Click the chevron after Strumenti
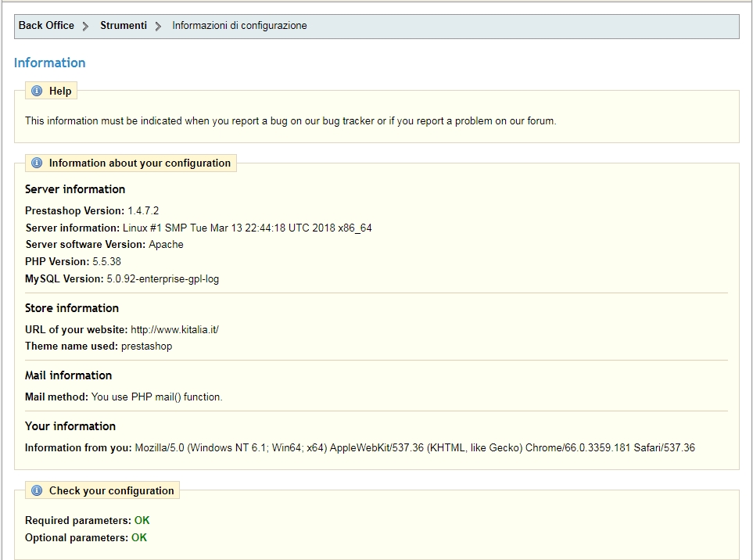This screenshot has height=560, width=753. click(158, 26)
